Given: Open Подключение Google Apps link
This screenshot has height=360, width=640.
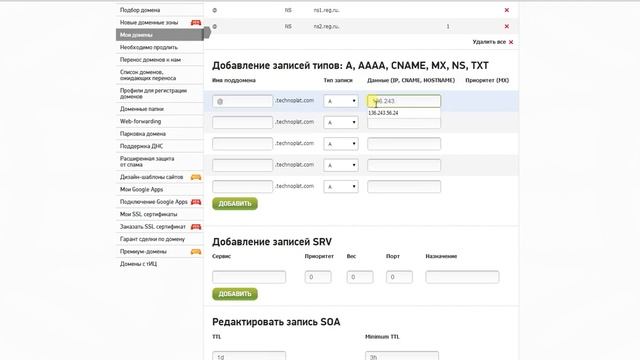Looking at the screenshot, I should 153,202.
